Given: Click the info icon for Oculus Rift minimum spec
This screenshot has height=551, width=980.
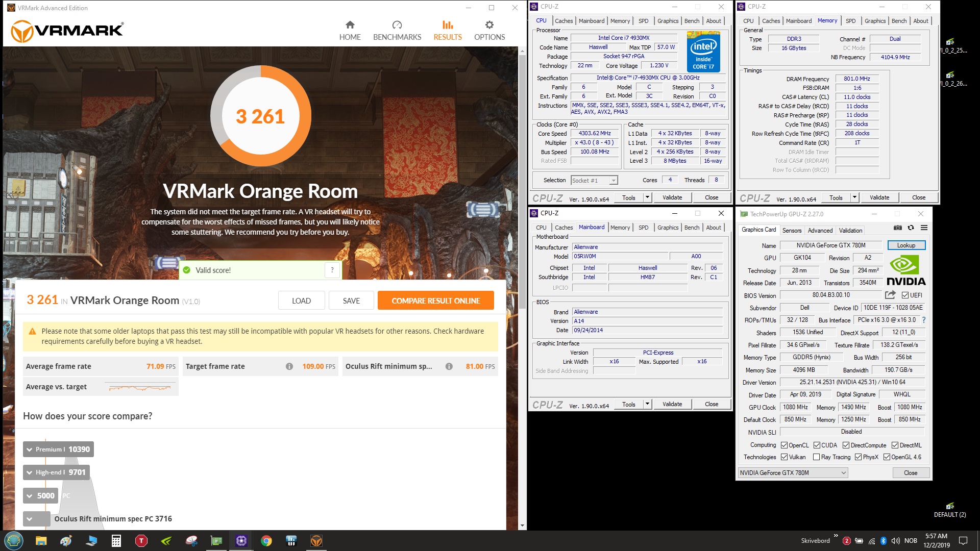Looking at the screenshot, I should pyautogui.click(x=449, y=366).
